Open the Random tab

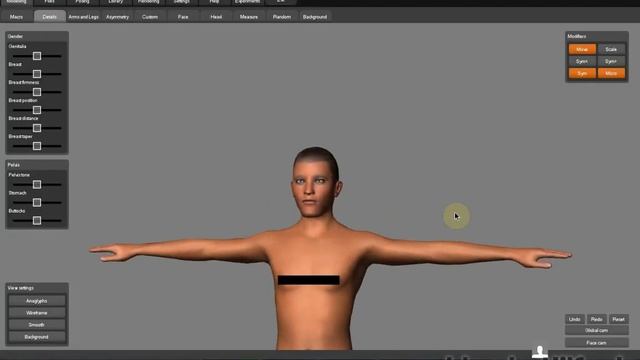282,17
